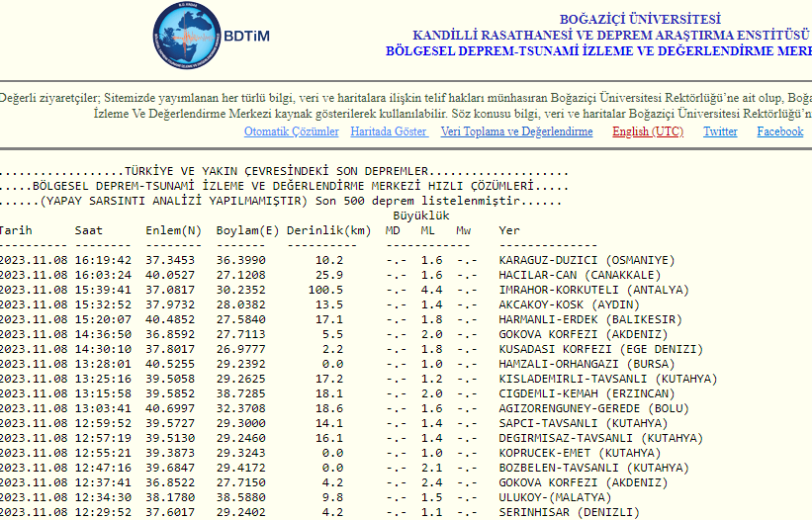Click the HAMZALI-ORHANGAZI (BURSA) entry
Image resolution: width=812 pixels, height=520 pixels.
(x=586, y=364)
